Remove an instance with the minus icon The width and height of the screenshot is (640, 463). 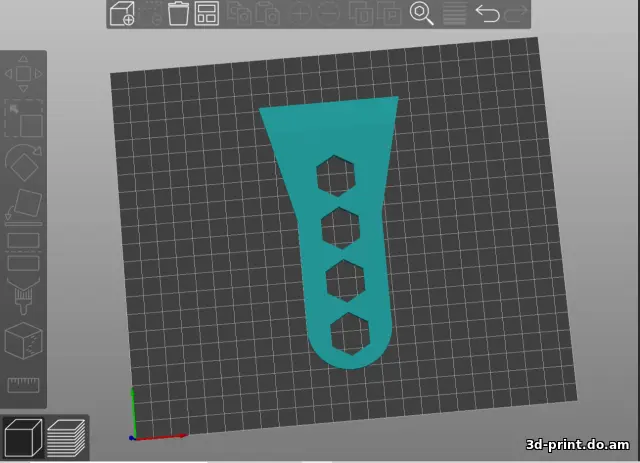coord(329,13)
